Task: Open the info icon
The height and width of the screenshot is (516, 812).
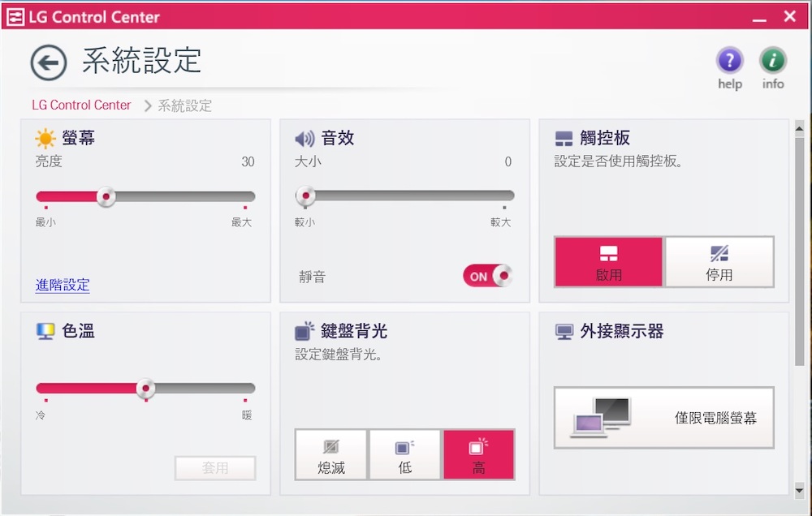Action: tap(773, 61)
